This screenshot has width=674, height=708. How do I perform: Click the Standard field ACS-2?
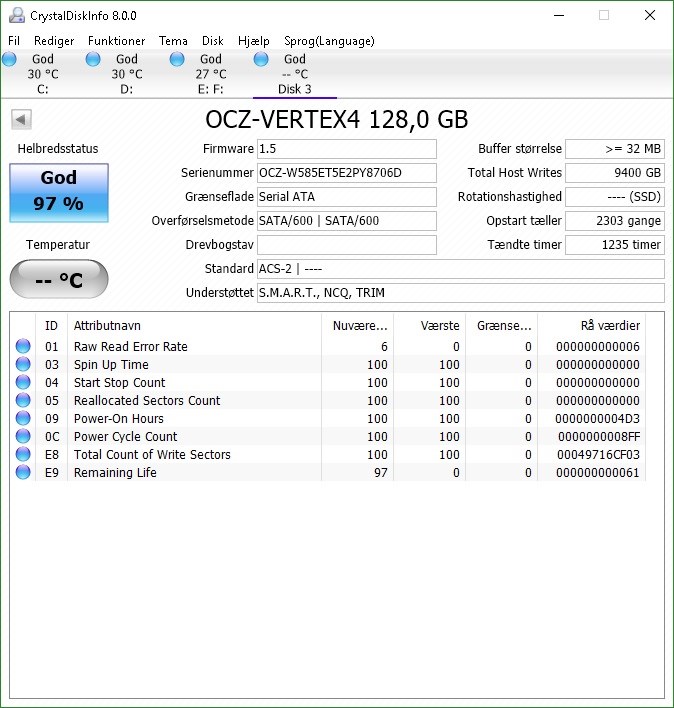(461, 269)
